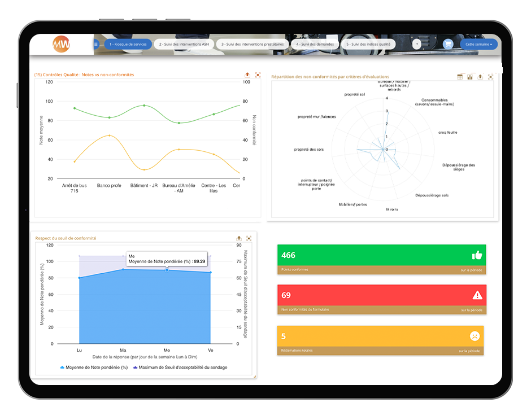Open the Cette semaine period dropdown

click(x=478, y=44)
